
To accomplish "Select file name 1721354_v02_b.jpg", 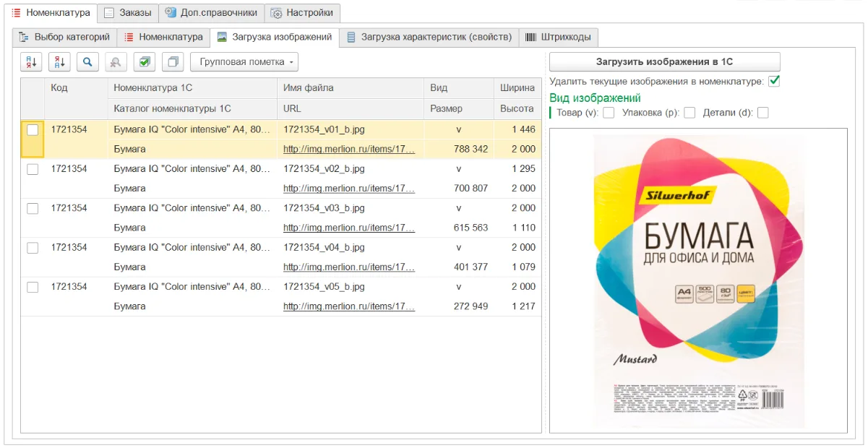I will point(324,168).
